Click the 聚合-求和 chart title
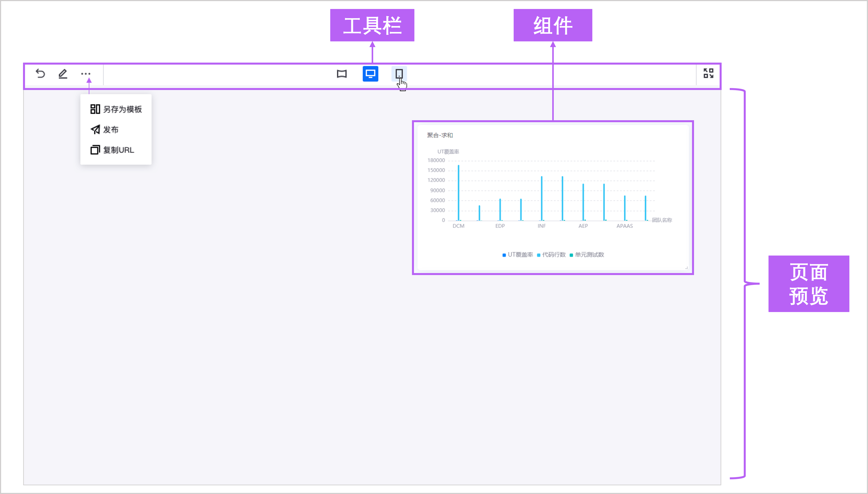The image size is (868, 494). [440, 135]
